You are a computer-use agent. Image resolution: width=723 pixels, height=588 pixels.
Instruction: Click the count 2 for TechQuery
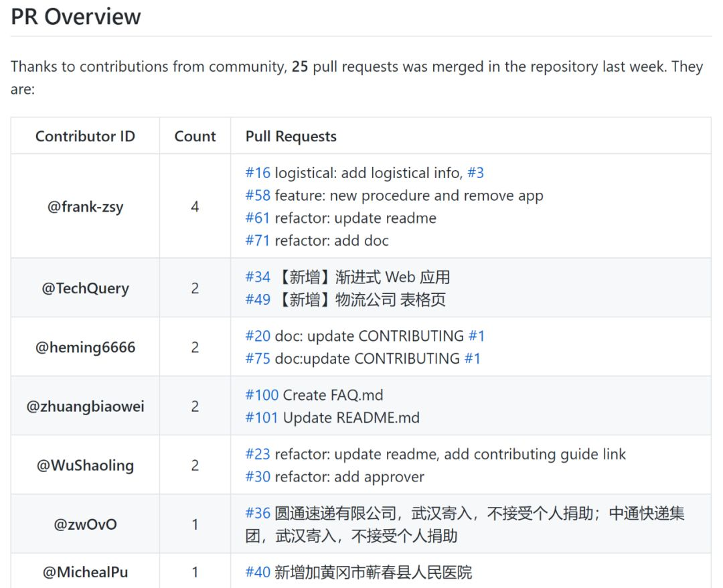coord(195,288)
